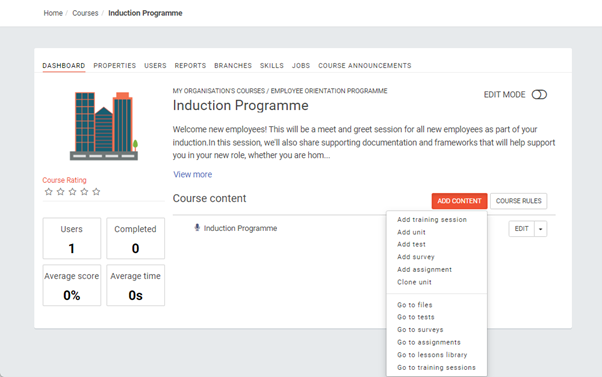
Task: Switch to the Dashboard tab
Action: pyautogui.click(x=64, y=66)
